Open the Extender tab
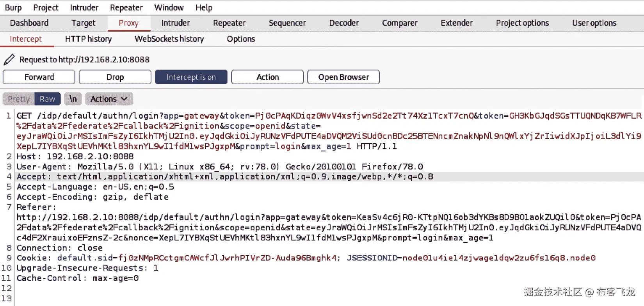Image resolution: width=644 pixels, height=306 pixels. pyautogui.click(x=457, y=23)
